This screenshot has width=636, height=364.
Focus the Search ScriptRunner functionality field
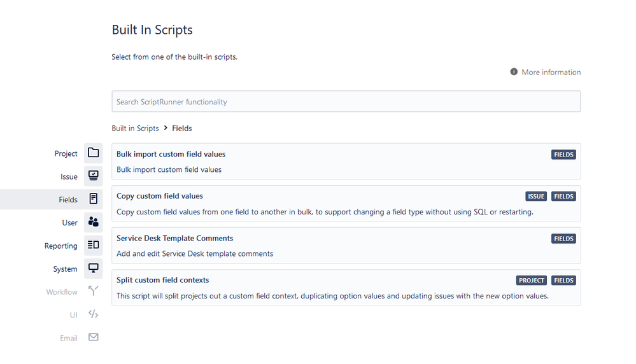click(x=346, y=101)
